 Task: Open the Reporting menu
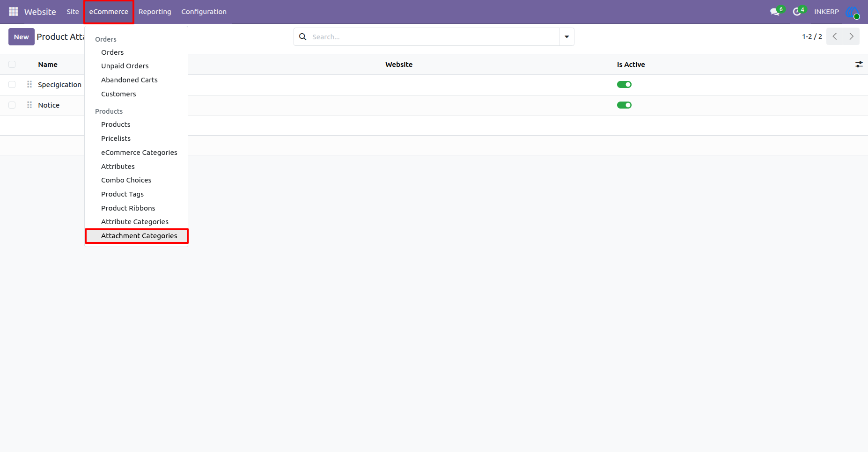point(155,12)
